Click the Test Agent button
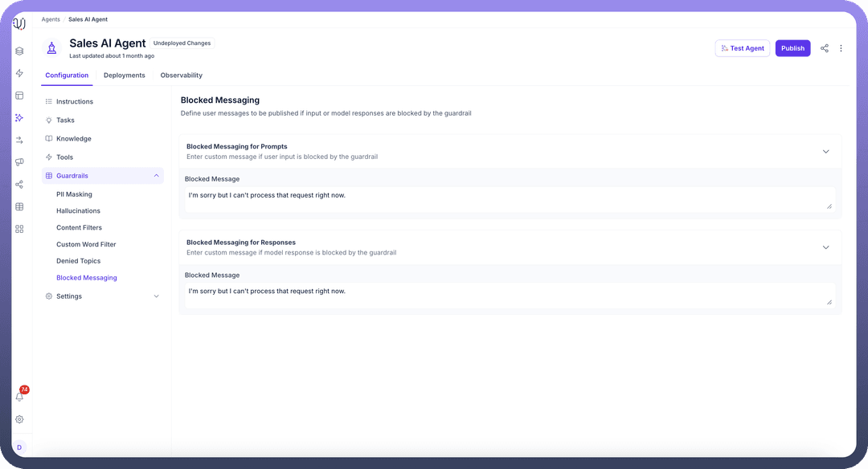The height and width of the screenshot is (469, 868). pyautogui.click(x=742, y=48)
